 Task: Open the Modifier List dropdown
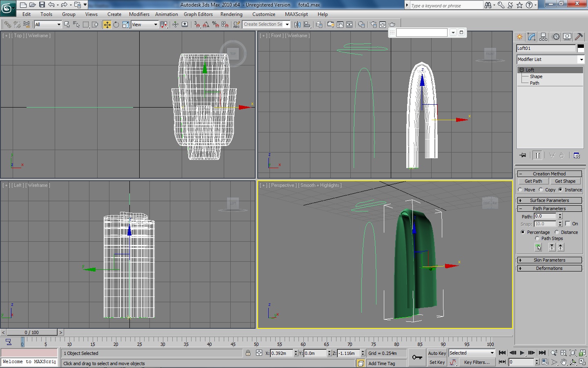pyautogui.click(x=550, y=59)
